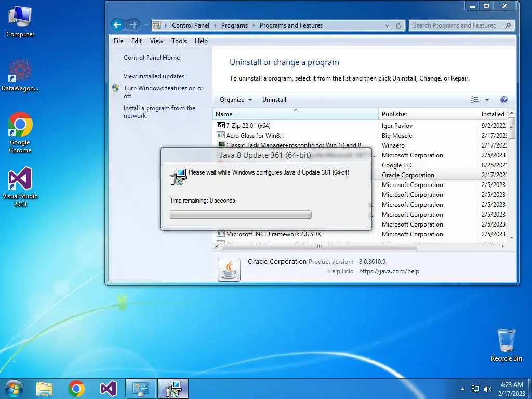Open the Google Chrome desktop shortcut
This screenshot has height=399, width=532.
tap(20, 132)
